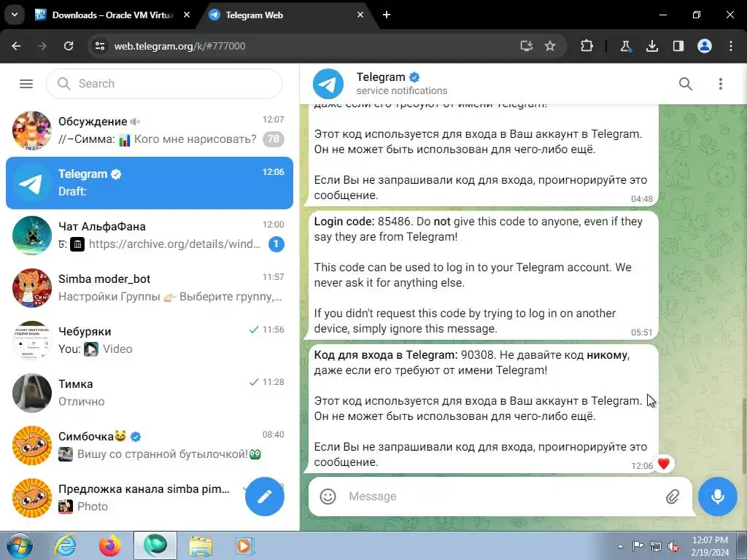
Task: Click the Telegram search field
Action: coord(164,84)
